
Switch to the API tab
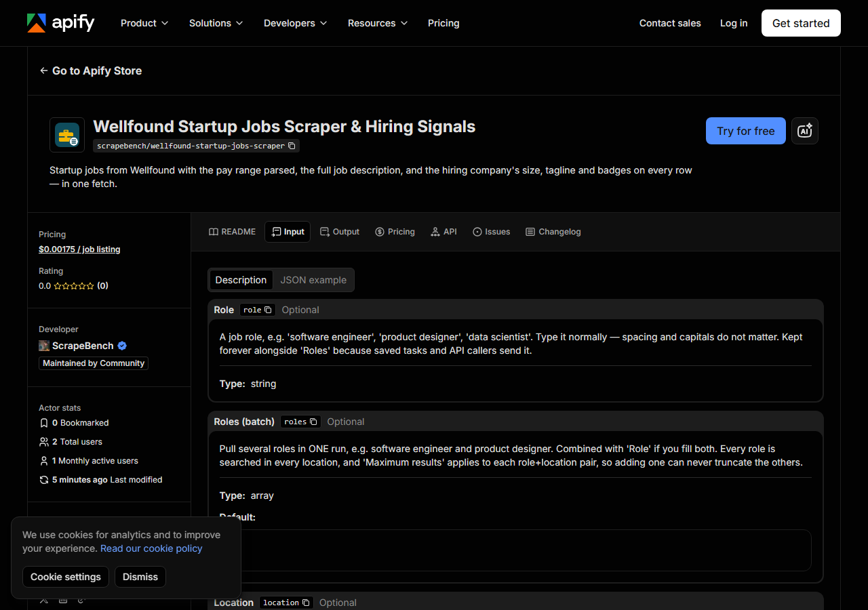443,232
